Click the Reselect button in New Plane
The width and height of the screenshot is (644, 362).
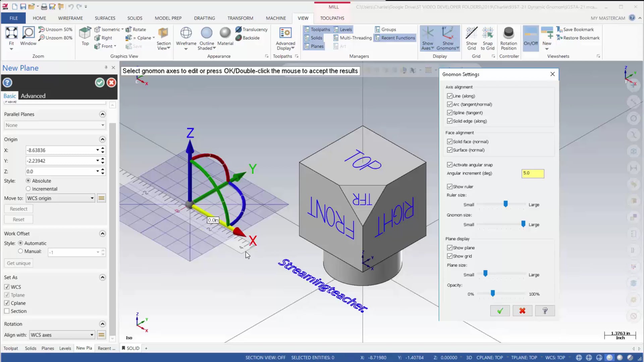tap(18, 208)
